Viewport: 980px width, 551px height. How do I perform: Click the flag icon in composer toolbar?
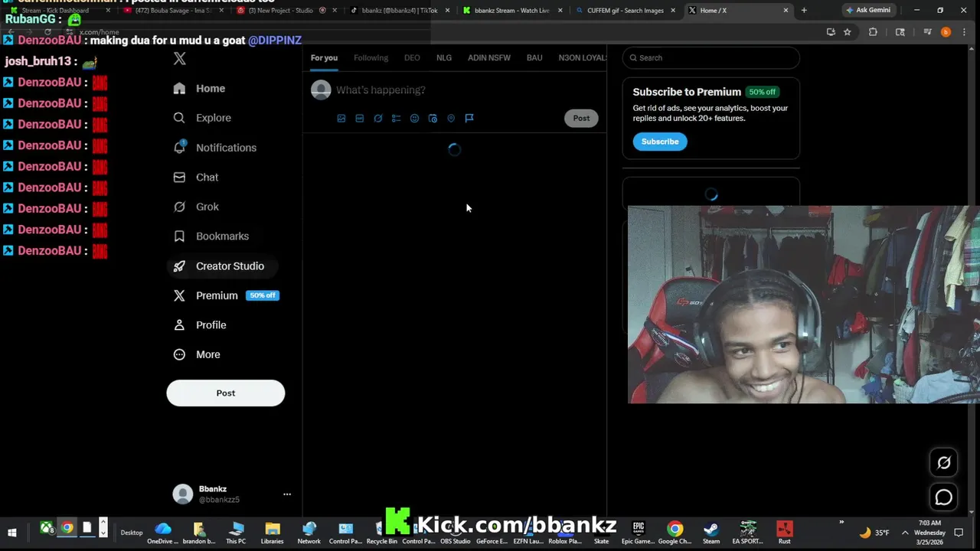pyautogui.click(x=469, y=118)
